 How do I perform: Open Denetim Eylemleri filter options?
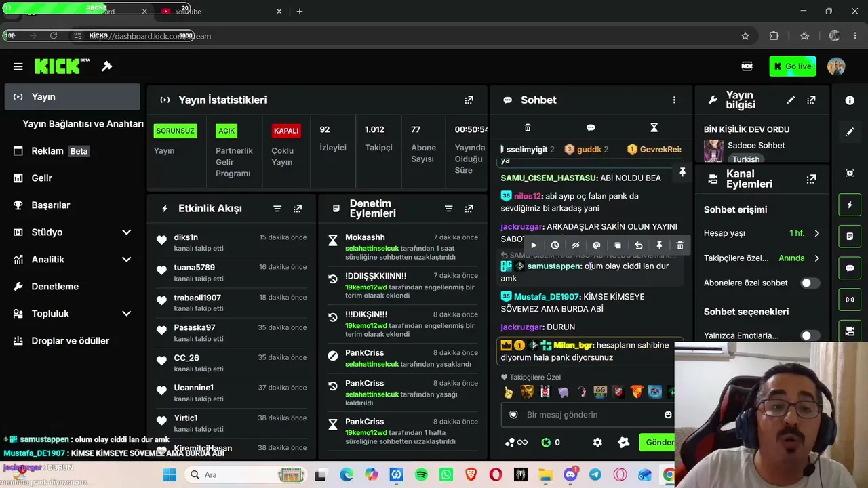tap(448, 209)
